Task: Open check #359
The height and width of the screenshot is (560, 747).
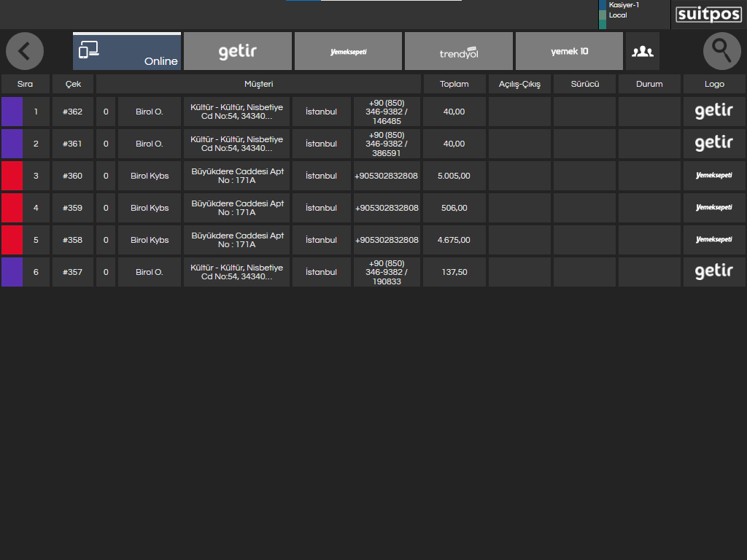Action: 72,208
